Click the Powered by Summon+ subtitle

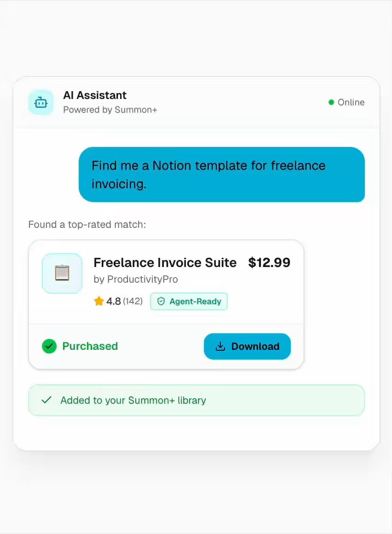(x=110, y=110)
